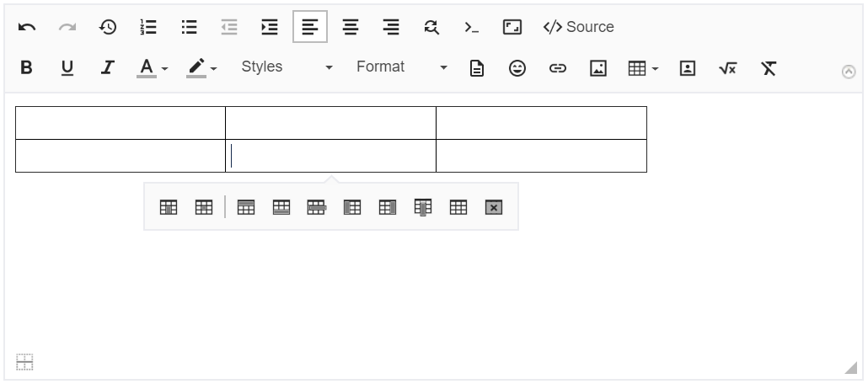The height and width of the screenshot is (384, 868).
Task: Click the math formula icon
Action: click(x=727, y=68)
